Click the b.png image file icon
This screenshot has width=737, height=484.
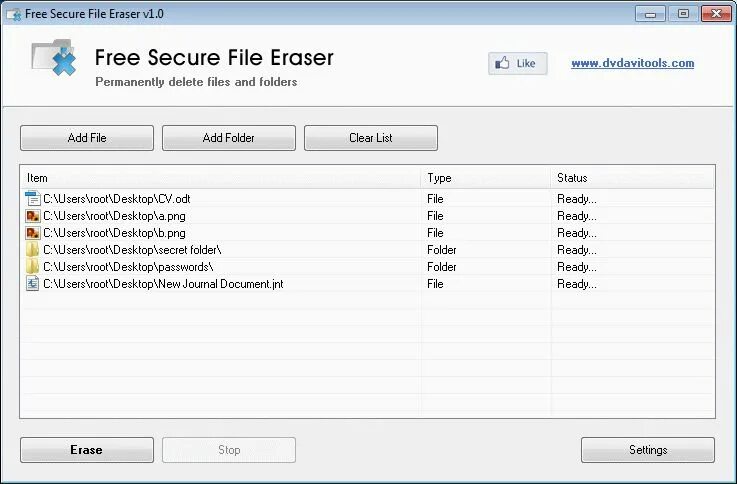[32, 233]
